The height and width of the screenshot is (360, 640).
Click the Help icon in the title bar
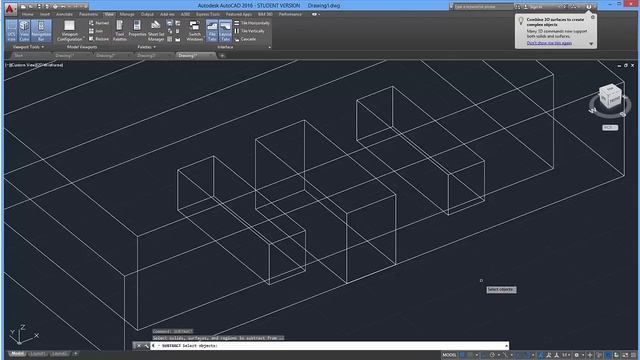click(589, 7)
